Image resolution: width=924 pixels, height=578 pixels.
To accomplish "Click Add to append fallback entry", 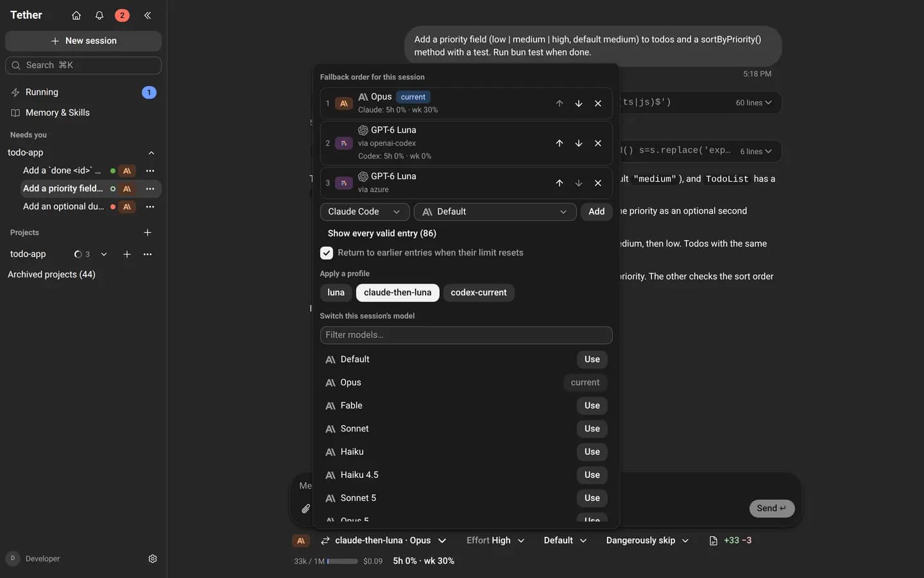I will pos(597,212).
